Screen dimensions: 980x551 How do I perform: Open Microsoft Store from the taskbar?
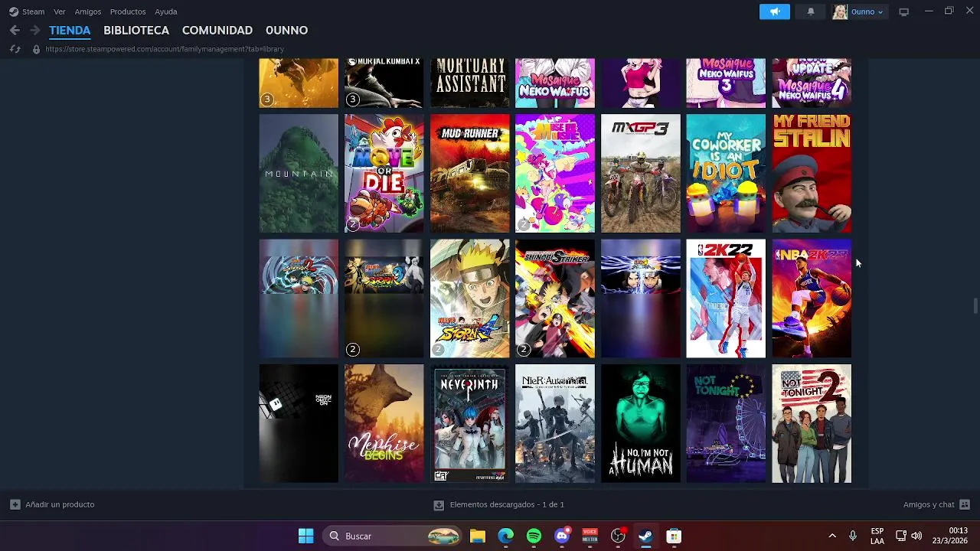[x=674, y=536]
